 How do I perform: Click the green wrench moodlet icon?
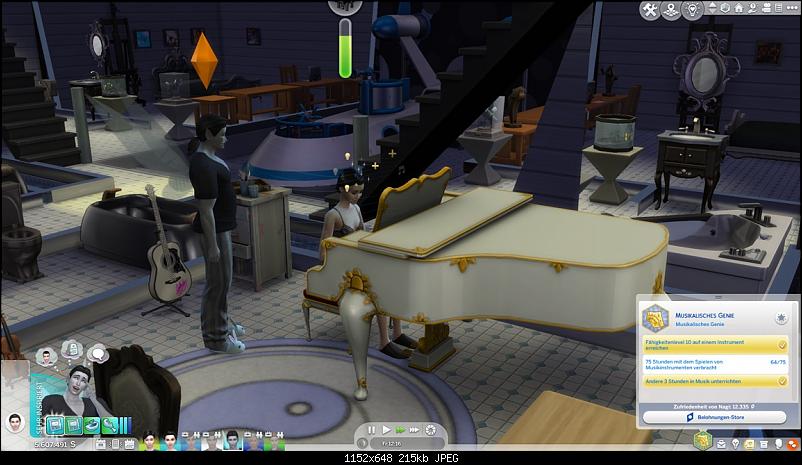109,425
